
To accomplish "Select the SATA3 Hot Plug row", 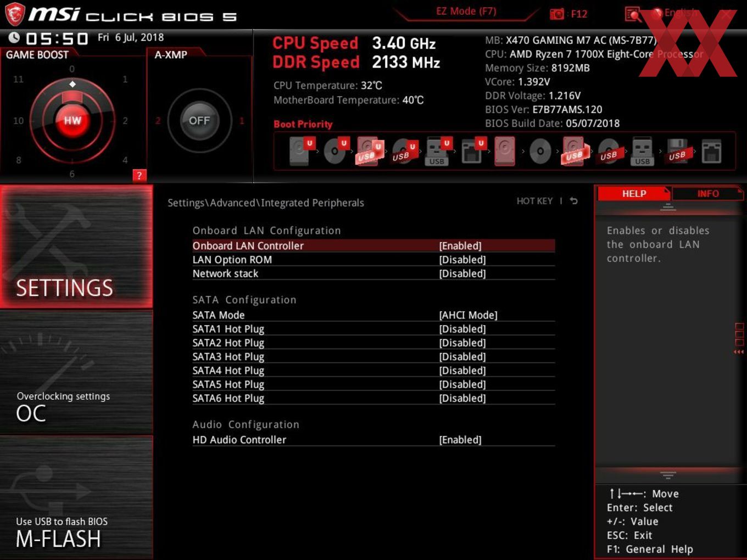I will click(374, 357).
